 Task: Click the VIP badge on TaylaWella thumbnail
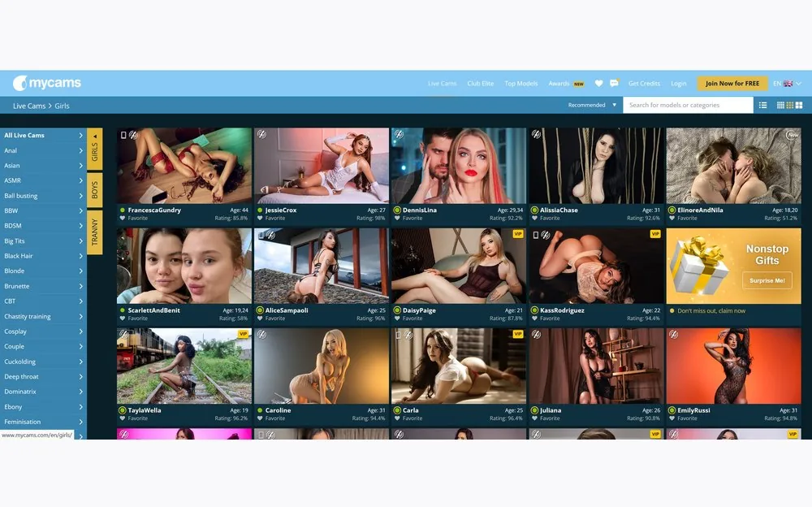click(244, 335)
